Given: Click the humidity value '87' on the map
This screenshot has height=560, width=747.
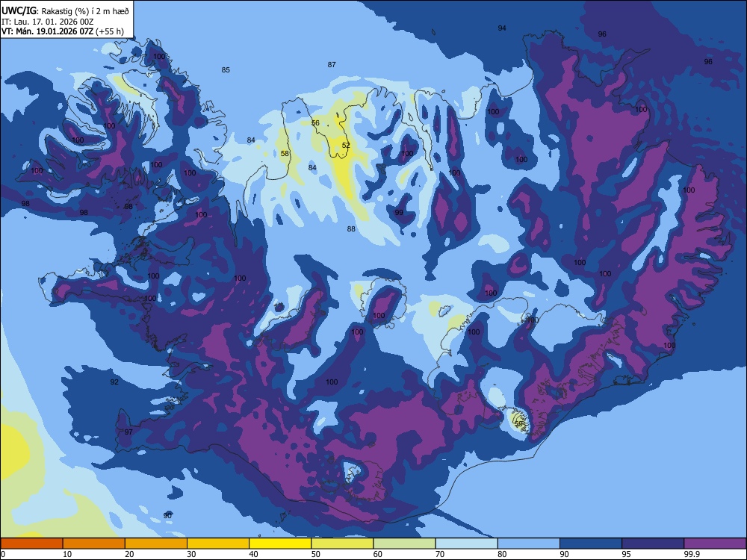Looking at the screenshot, I should (332, 65).
